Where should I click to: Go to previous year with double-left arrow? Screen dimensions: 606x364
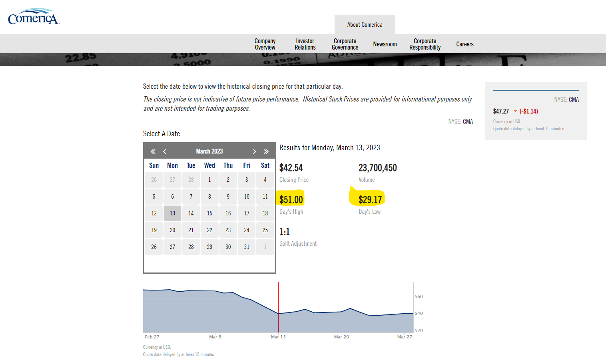(153, 151)
